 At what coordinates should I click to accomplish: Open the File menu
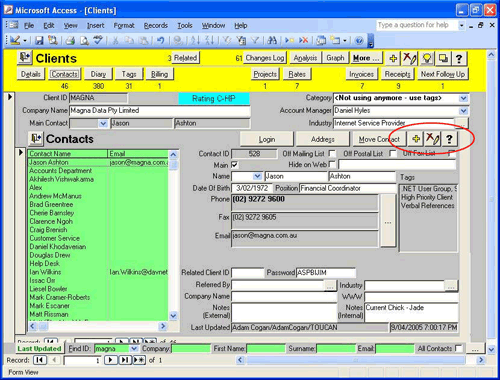pos(29,25)
